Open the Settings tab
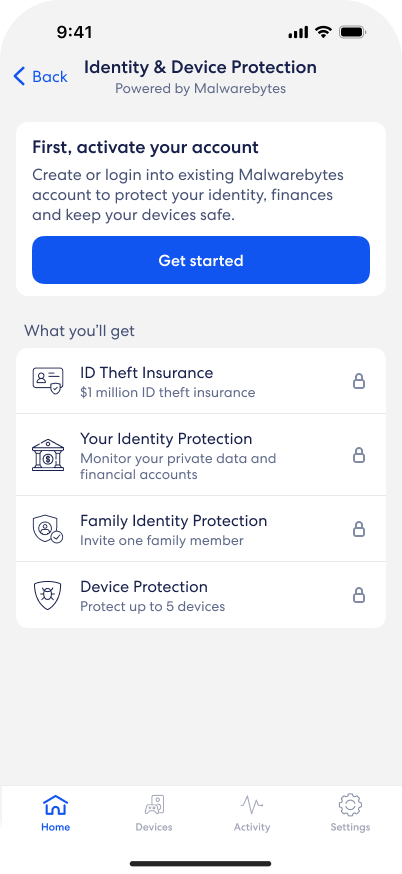 pyautogui.click(x=350, y=813)
